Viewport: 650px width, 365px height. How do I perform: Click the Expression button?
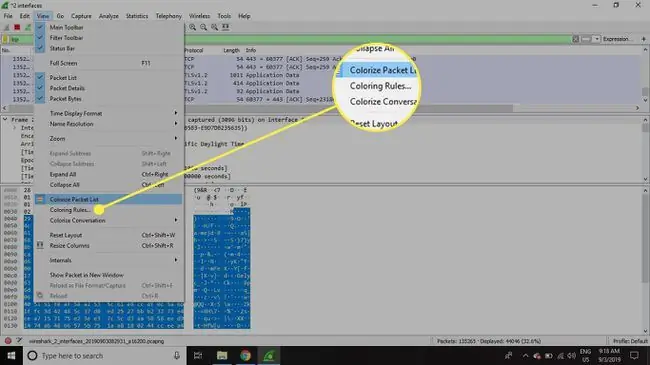[x=616, y=39]
